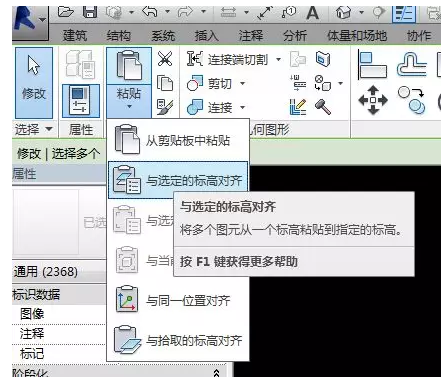
Task: Click the Redo arrow icon
Action: tap(185, 12)
